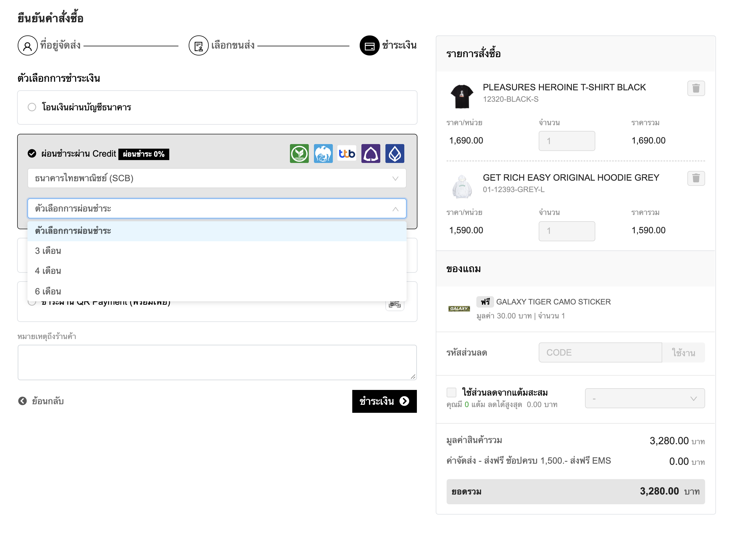Viewport: 756px width, 534px height.
Task: Click the Bangkok Bank dark blue logo icon
Action: click(395, 154)
